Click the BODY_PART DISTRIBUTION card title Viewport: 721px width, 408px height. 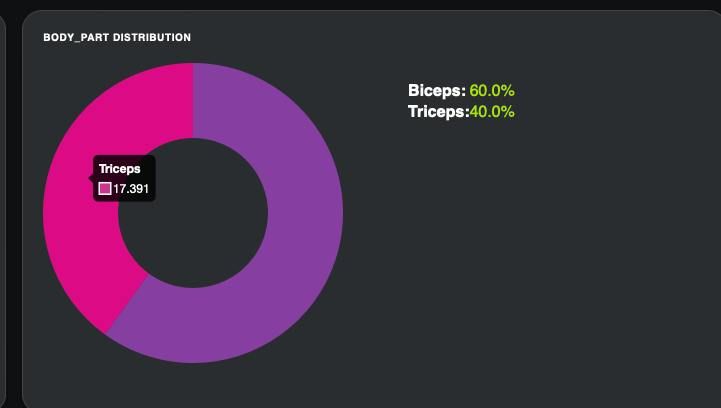pos(117,37)
